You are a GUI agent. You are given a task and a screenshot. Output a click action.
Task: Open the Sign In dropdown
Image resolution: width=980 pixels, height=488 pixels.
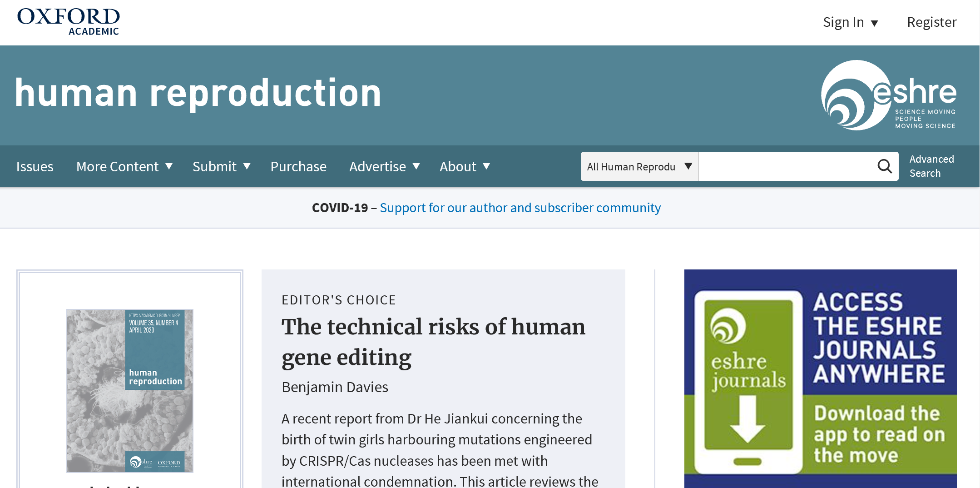click(851, 22)
